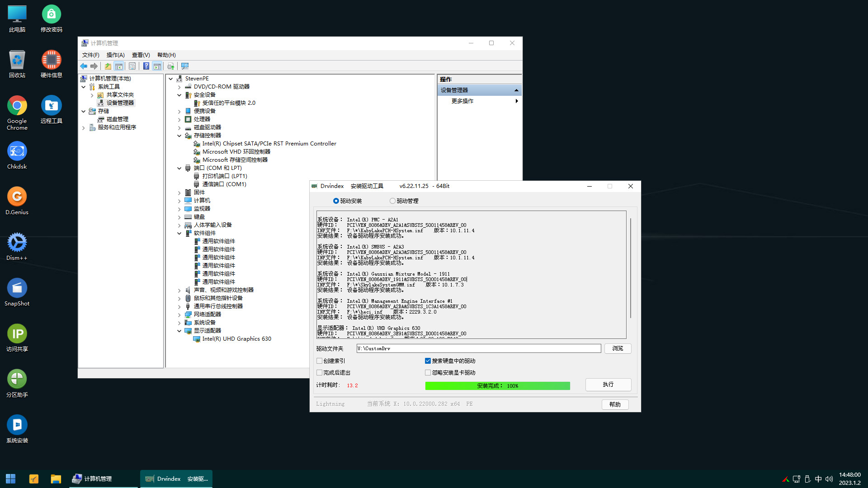Open the 修改密码 desktop shortcut
This screenshot has height=488, width=868.
coord(52,19)
